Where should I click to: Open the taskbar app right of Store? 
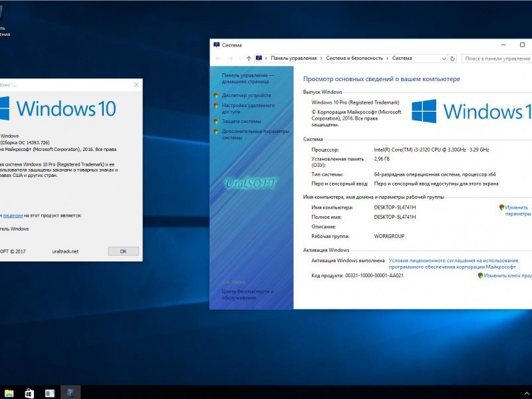(50, 393)
